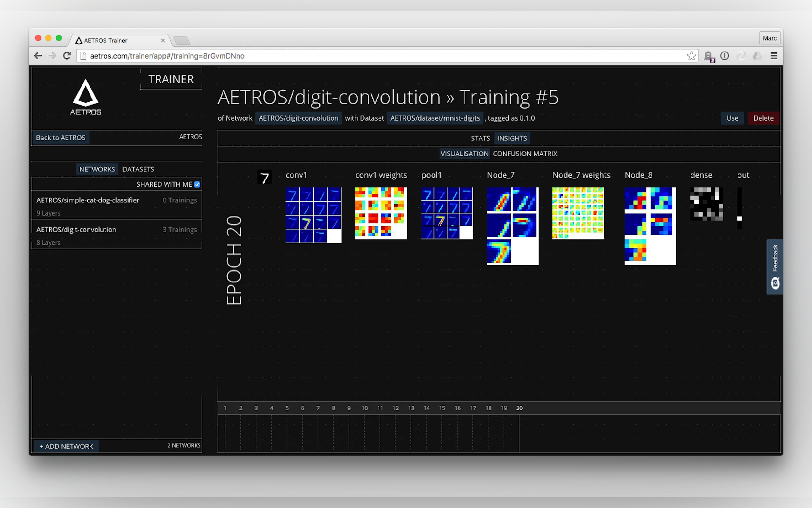Open Chrome hamburger menu

coord(774,56)
